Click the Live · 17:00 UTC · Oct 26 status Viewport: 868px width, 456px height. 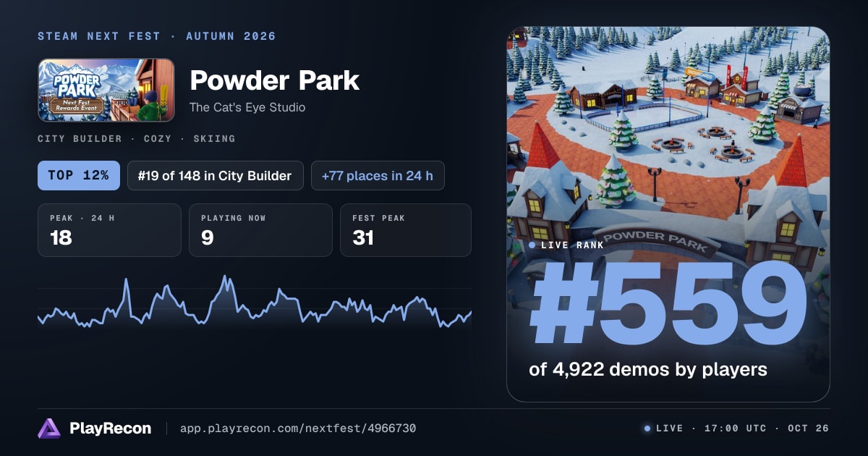(x=742, y=428)
